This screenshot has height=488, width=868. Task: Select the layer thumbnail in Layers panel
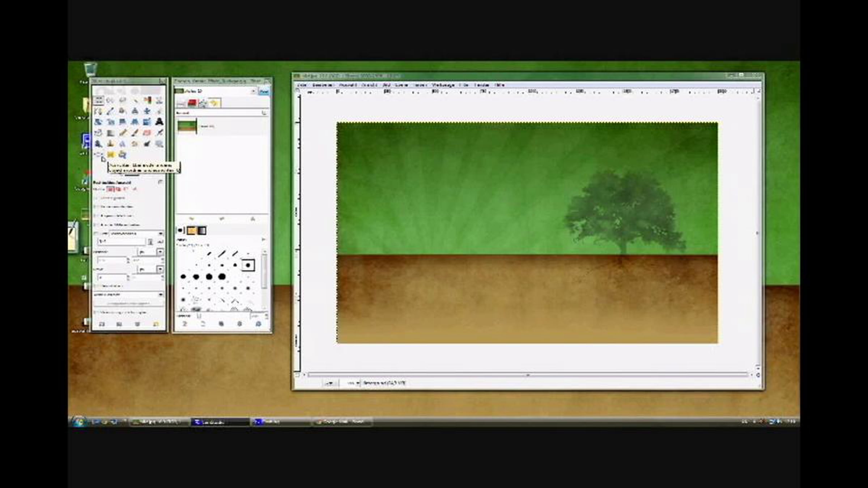[x=187, y=126]
